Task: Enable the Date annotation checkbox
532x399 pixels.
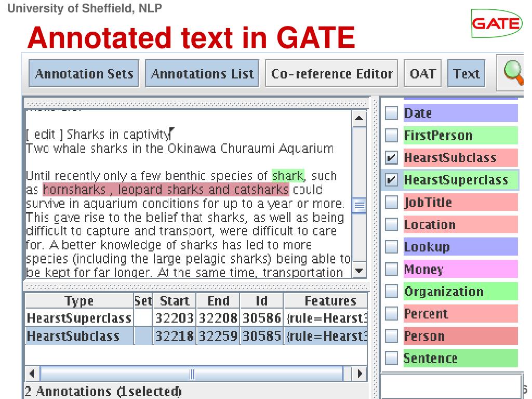Action: (392, 113)
